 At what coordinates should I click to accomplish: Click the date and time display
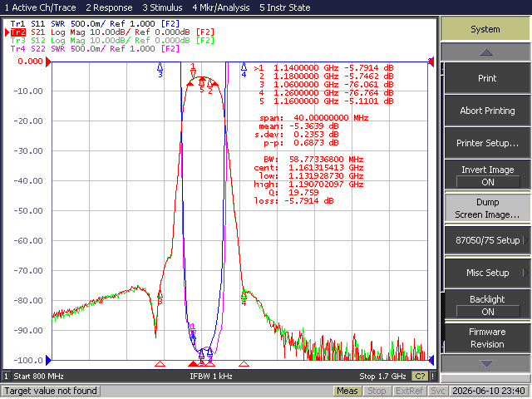[x=489, y=392]
